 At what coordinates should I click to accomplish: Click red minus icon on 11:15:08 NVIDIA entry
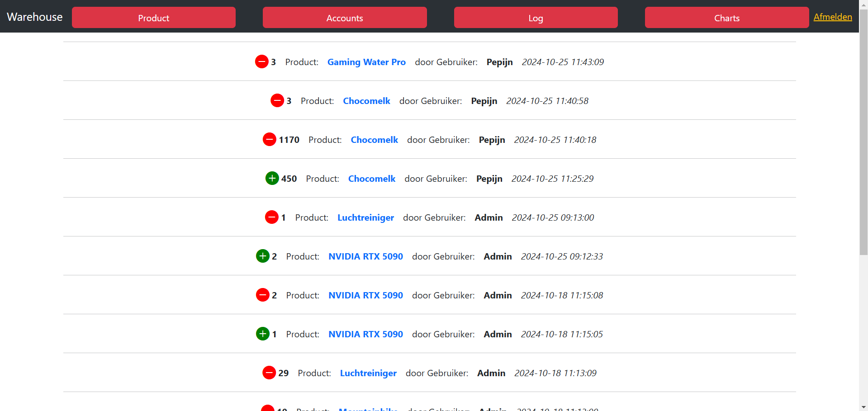tap(262, 295)
